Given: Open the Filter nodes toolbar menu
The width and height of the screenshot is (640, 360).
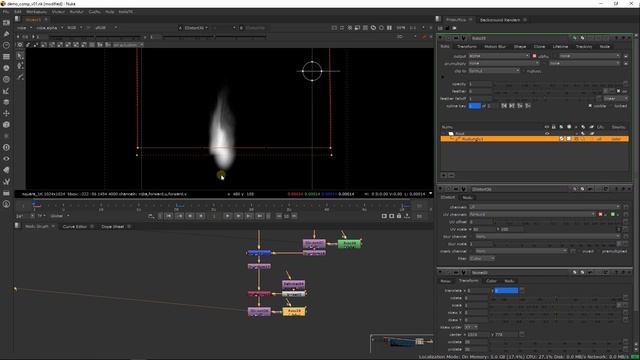Looking at the screenshot, I should (6, 79).
